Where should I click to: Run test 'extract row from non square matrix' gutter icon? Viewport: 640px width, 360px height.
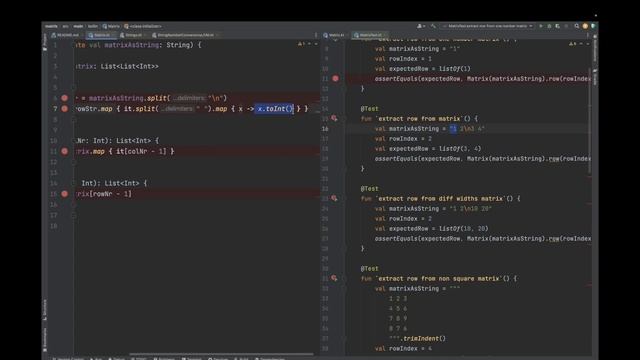click(x=334, y=278)
